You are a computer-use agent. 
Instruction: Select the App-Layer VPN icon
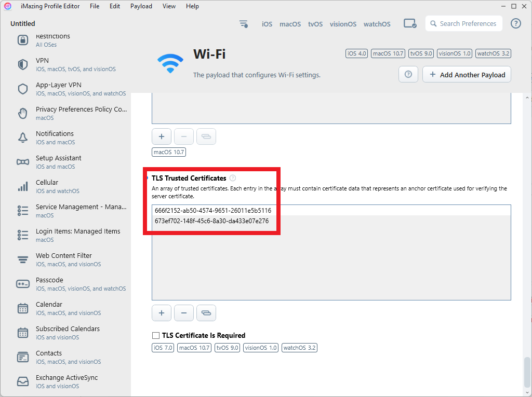click(23, 89)
